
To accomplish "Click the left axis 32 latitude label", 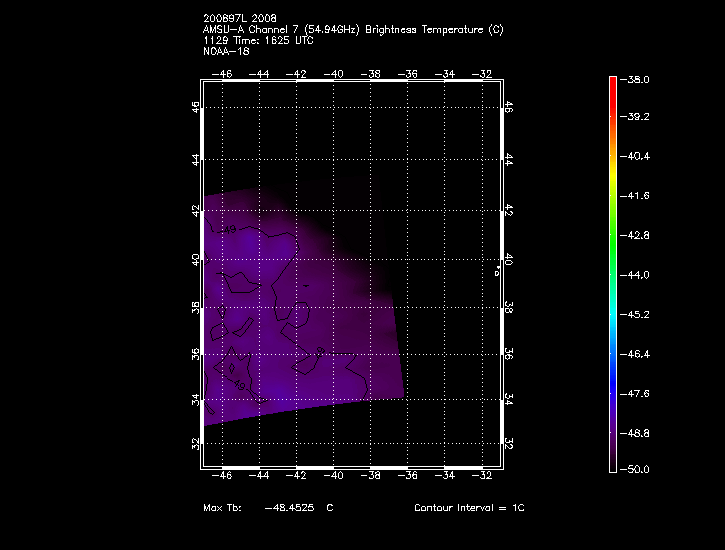I will coord(196,443).
